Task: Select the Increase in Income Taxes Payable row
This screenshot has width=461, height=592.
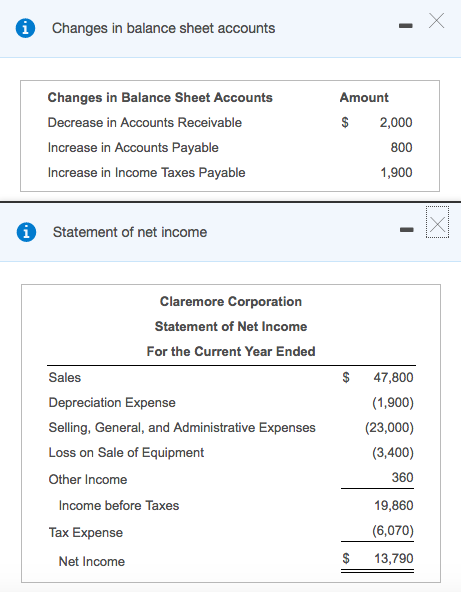Action: coord(230,173)
